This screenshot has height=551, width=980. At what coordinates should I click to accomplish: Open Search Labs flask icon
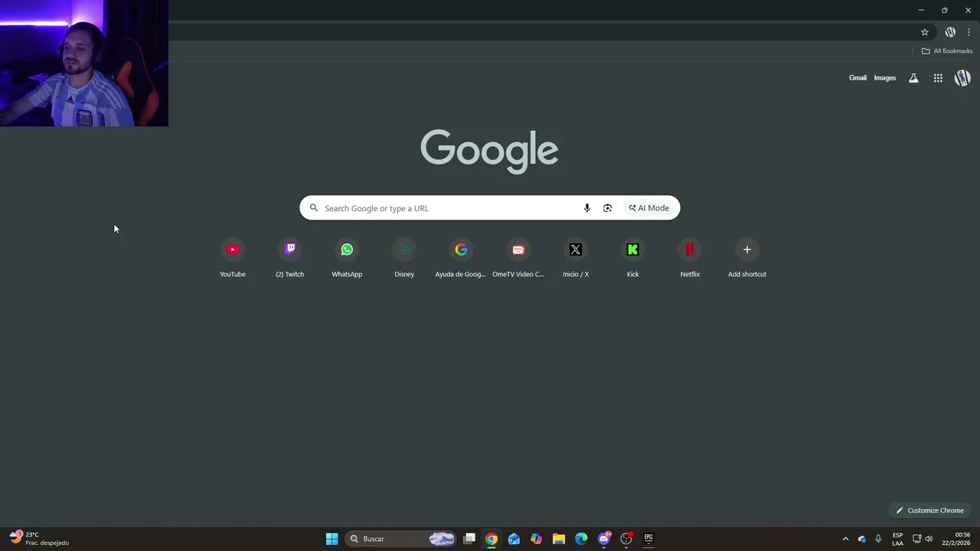click(x=913, y=78)
